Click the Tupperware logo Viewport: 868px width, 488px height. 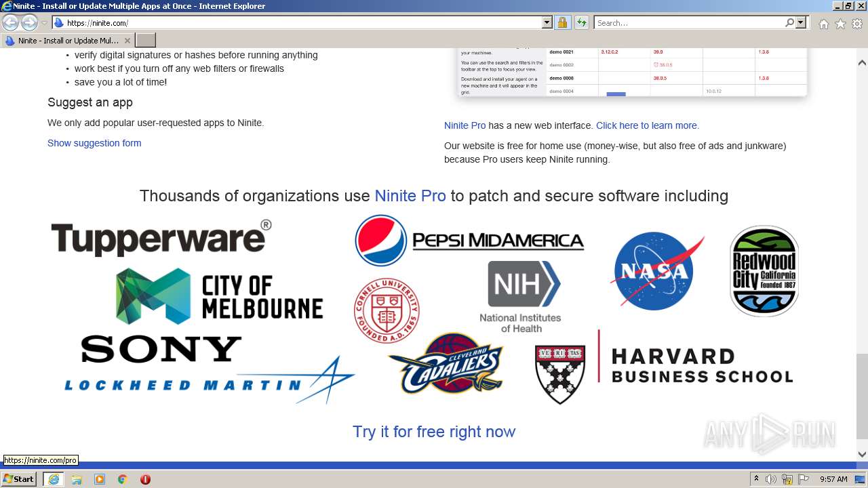click(161, 238)
